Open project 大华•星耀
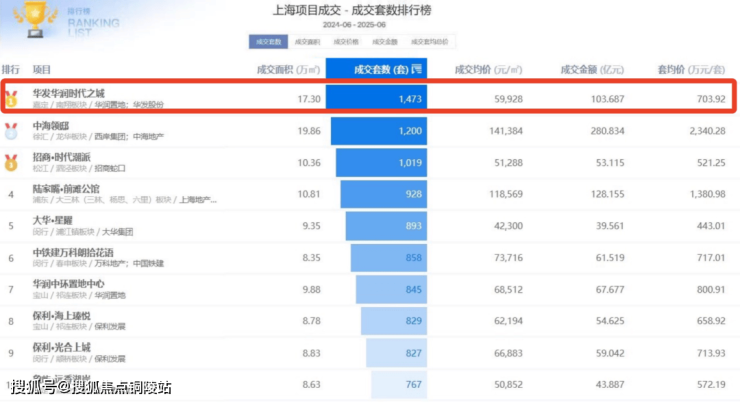Viewport: 740px width, 403px height. point(52,220)
